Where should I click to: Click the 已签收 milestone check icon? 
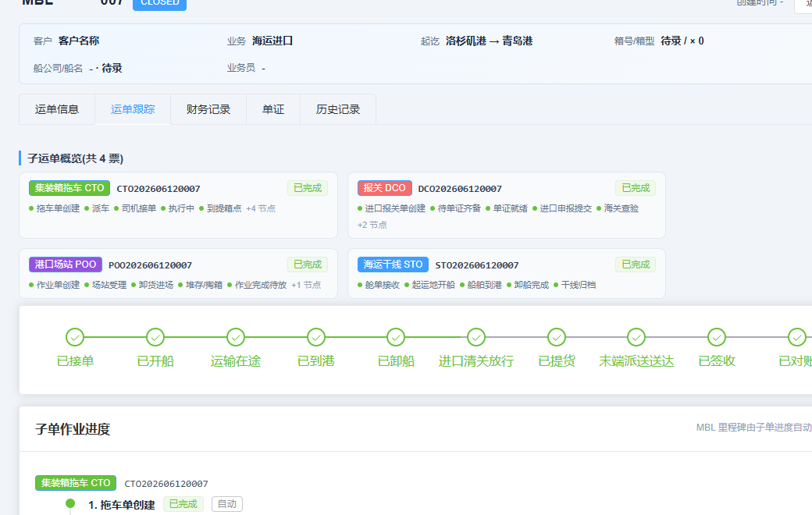(x=717, y=337)
